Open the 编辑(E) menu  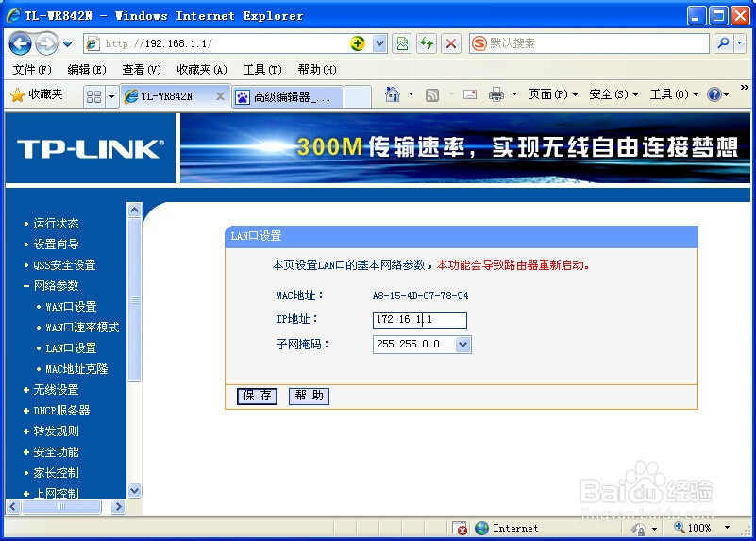[x=87, y=70]
